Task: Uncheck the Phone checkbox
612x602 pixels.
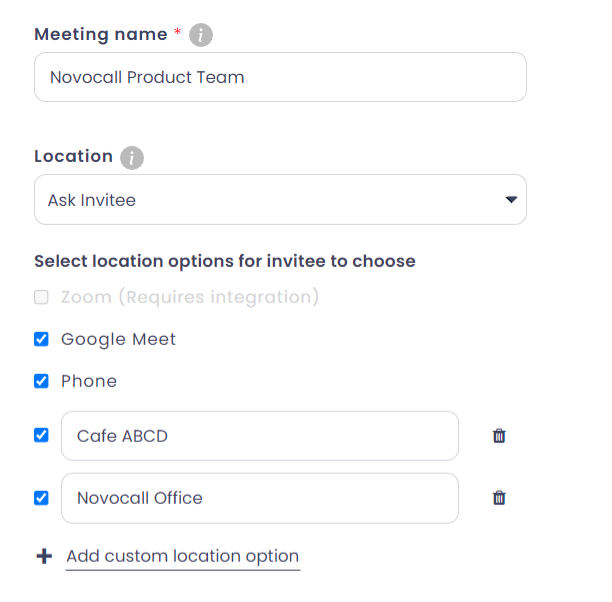Action: (x=41, y=381)
